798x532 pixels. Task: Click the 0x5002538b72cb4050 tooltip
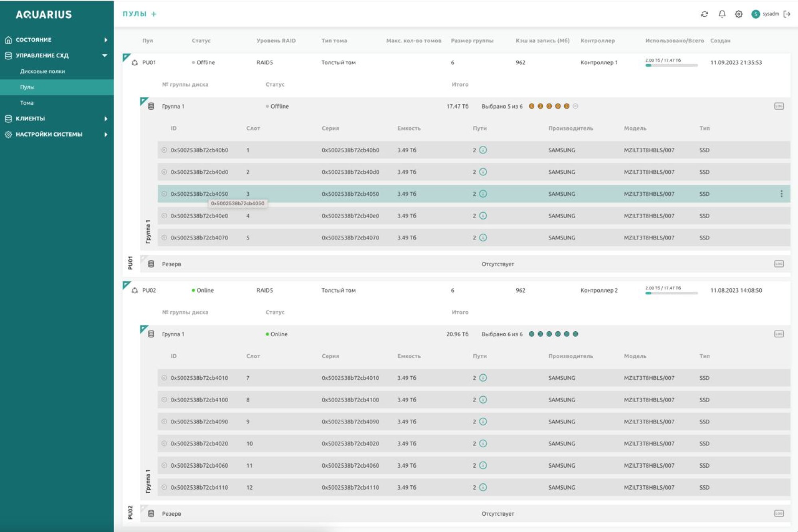pyautogui.click(x=237, y=204)
